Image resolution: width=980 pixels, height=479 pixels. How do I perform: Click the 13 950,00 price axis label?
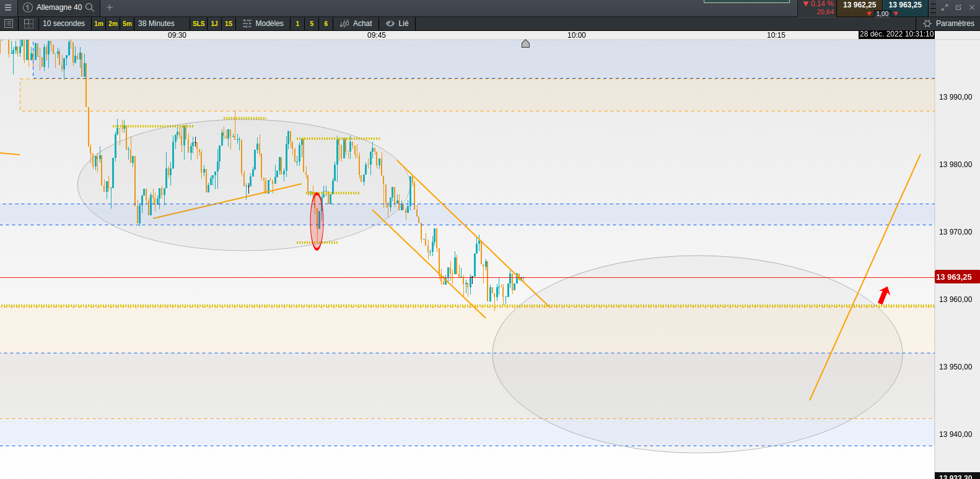tap(956, 367)
